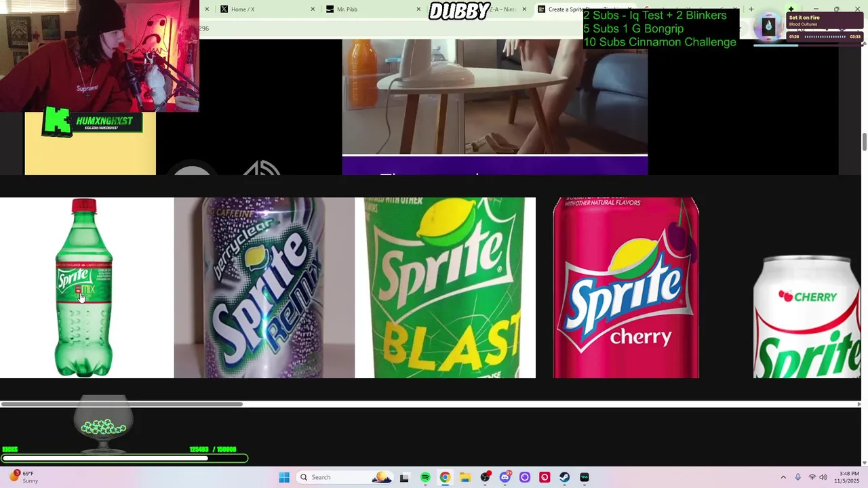Click the purple circle app on taskbar

524,477
